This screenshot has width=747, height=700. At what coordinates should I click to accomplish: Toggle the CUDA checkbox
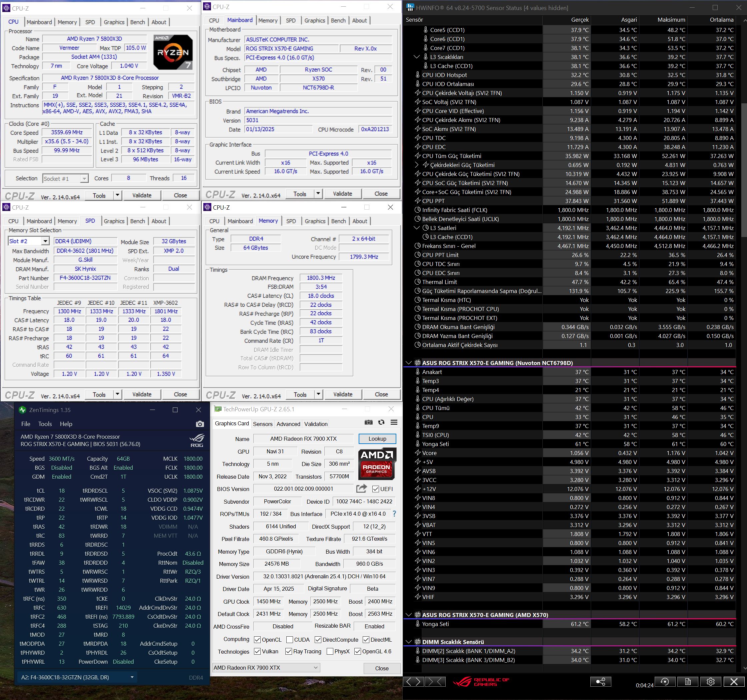(x=290, y=640)
